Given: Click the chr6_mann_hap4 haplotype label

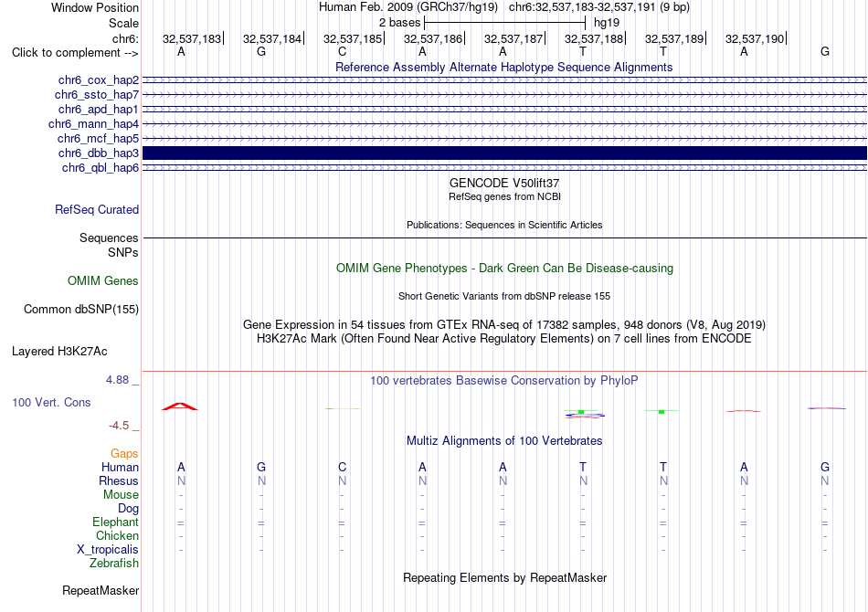Looking at the screenshot, I should [x=93, y=124].
